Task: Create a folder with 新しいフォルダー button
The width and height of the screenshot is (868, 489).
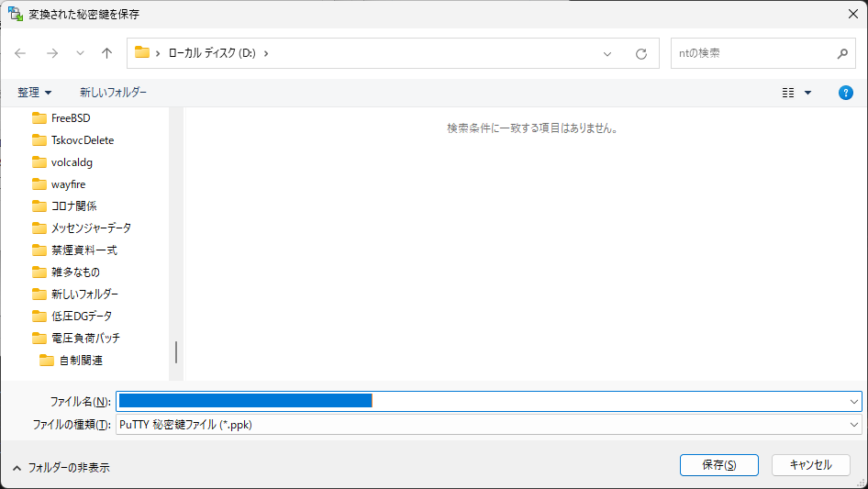Action: click(114, 93)
